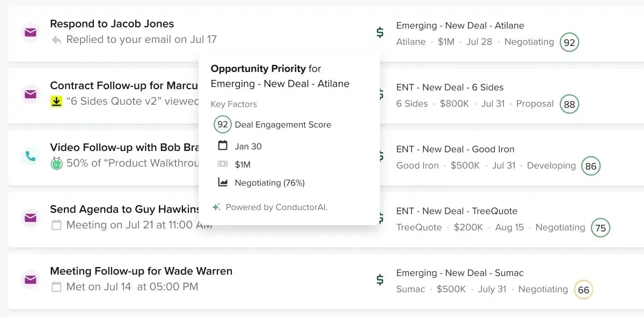Open Emerging - New Deal - Sumac opportunity

pos(460,272)
